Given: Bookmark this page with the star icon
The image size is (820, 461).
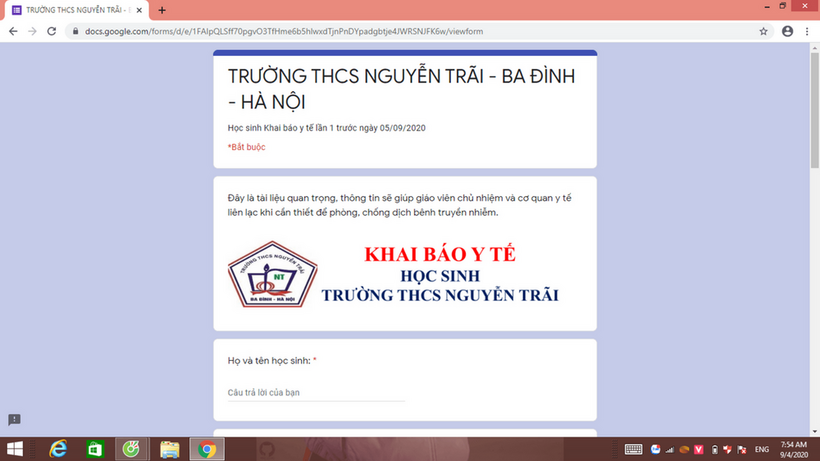Looking at the screenshot, I should coord(764,31).
